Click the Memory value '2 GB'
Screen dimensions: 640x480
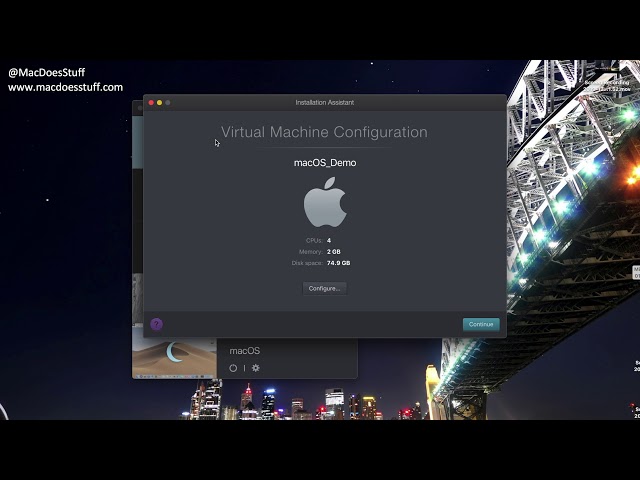(333, 252)
